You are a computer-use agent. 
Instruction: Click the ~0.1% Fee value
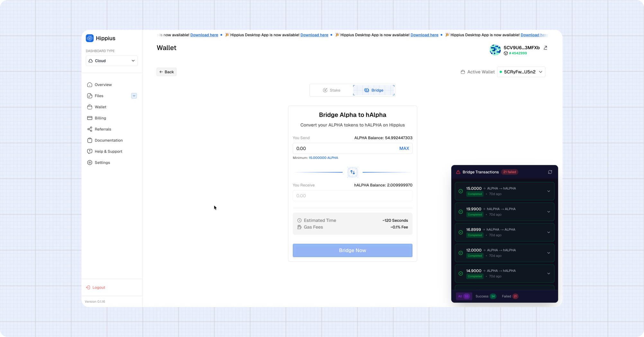(399, 227)
